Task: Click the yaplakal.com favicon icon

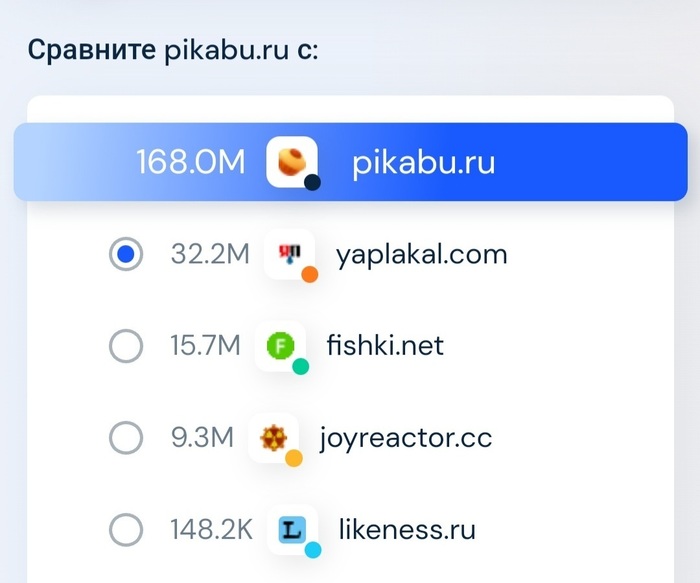Action: pyautogui.click(x=288, y=252)
